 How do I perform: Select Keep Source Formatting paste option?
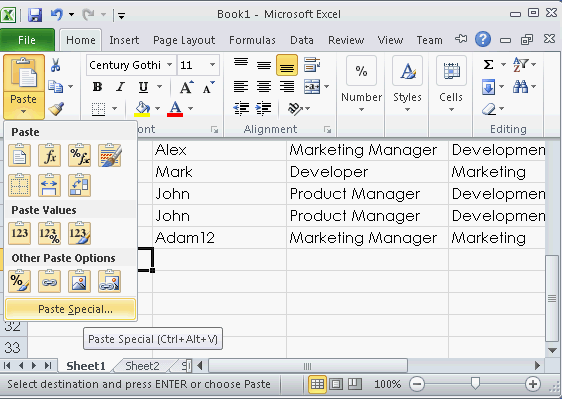pos(110,156)
